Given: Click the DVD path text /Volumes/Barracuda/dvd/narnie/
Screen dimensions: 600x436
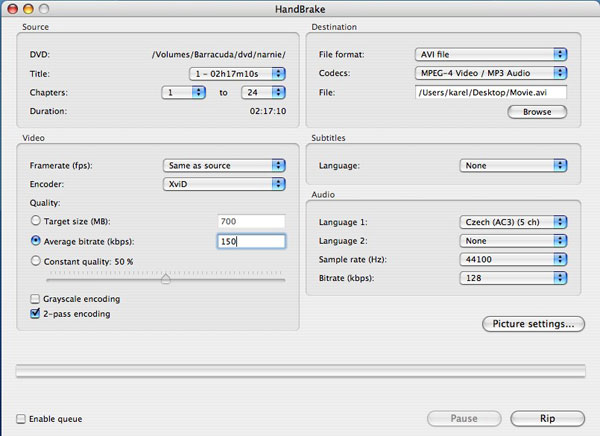Looking at the screenshot, I should 218,54.
